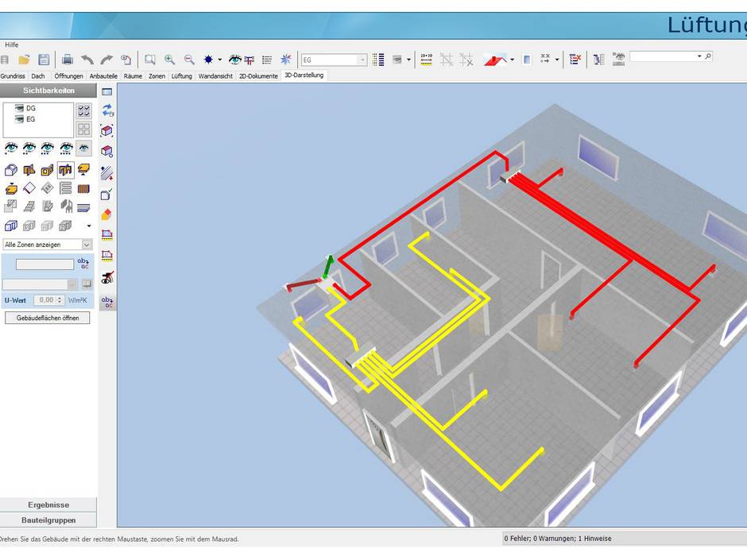Screen dimensions: 747x560
Task: Click the save diskette icon
Action: click(x=44, y=60)
